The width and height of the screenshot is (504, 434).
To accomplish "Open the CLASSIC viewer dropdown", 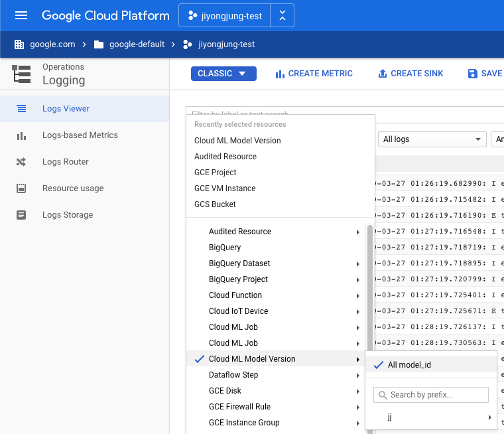I will pos(223,74).
